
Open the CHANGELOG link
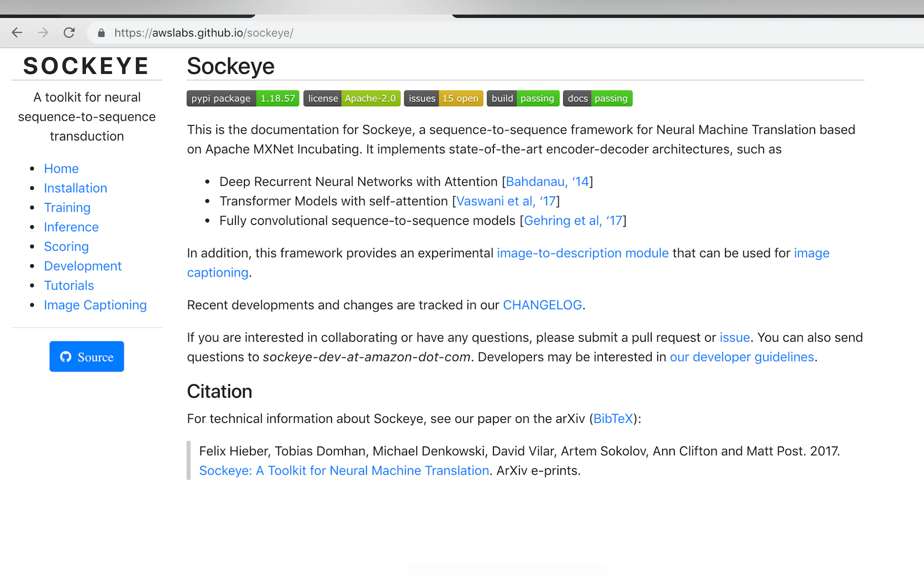tap(542, 305)
